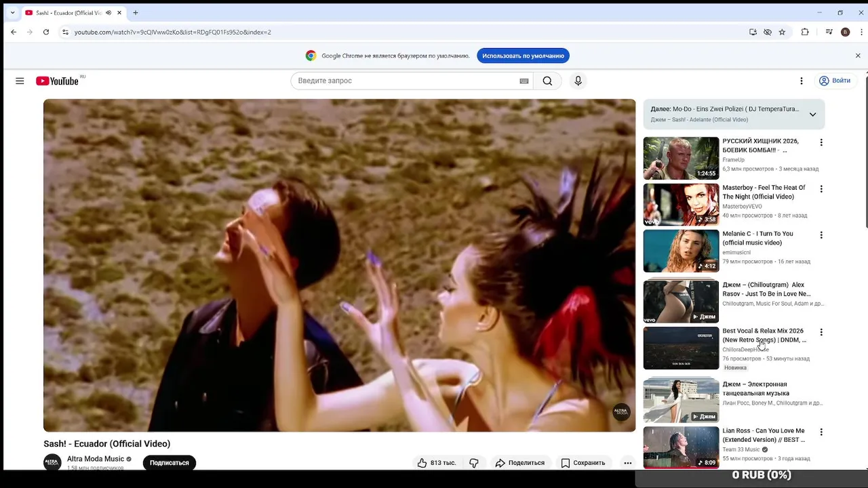Click MasterboyVEVO channel name
This screenshot has width=868, height=488.
[x=742, y=207]
